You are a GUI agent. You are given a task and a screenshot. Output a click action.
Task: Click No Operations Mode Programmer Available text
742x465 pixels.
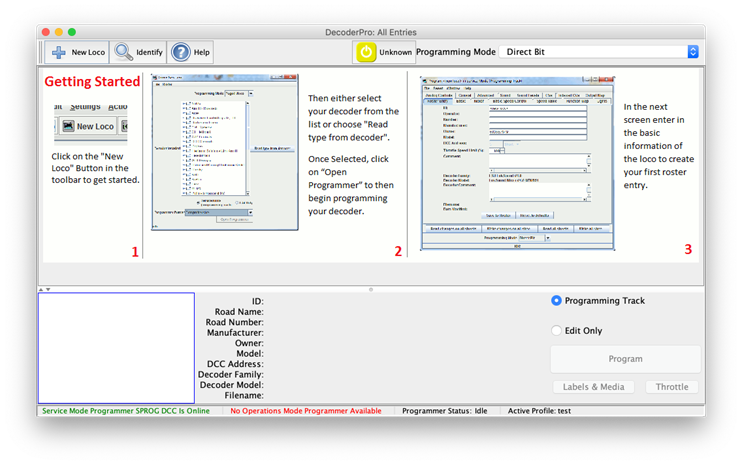(306, 411)
